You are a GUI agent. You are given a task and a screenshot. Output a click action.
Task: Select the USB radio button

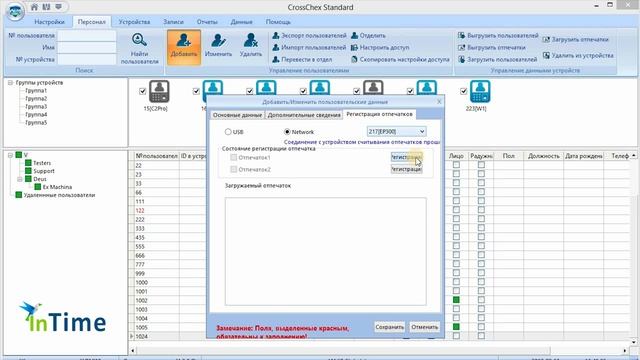coord(228,132)
